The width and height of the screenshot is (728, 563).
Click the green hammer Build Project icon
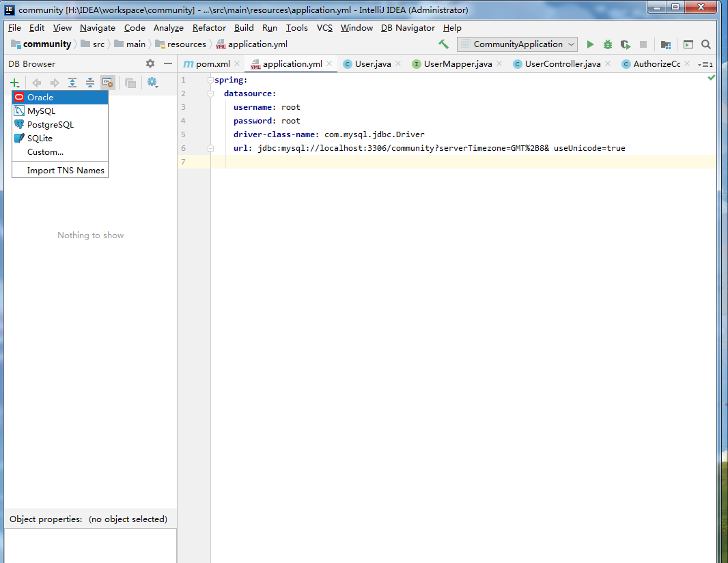[443, 44]
